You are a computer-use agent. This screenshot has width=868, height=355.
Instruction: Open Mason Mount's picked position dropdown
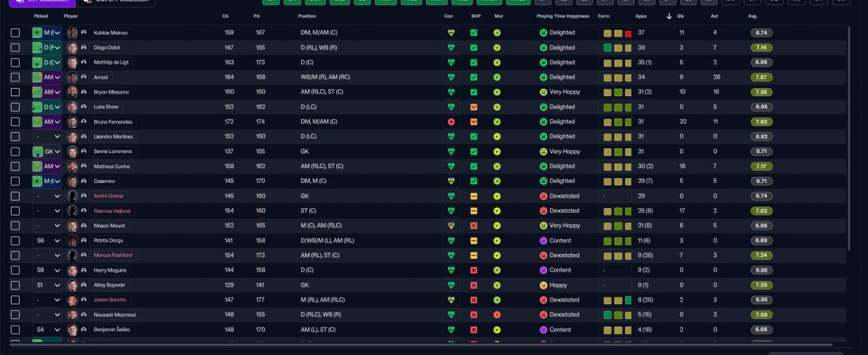point(47,226)
